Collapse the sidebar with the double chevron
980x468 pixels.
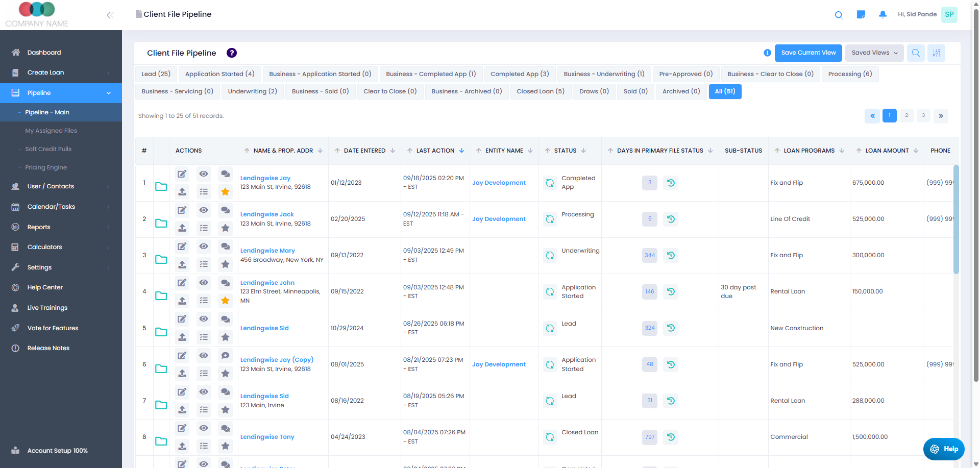tap(110, 15)
